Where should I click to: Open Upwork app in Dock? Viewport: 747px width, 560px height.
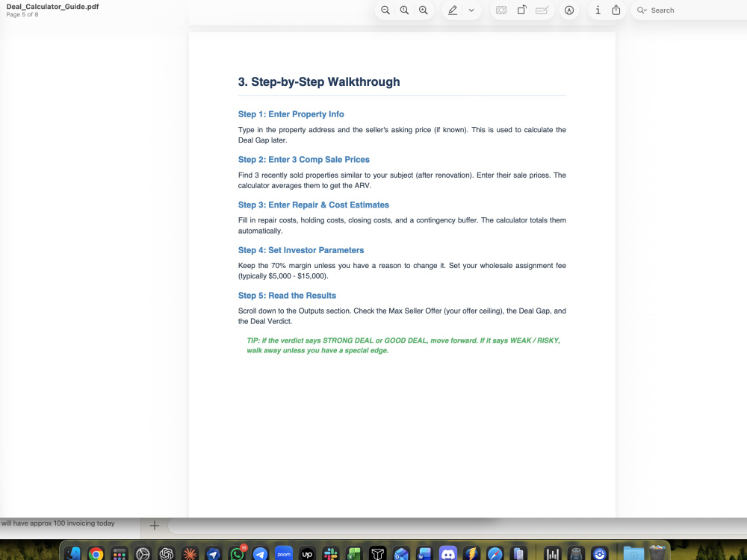click(307, 554)
